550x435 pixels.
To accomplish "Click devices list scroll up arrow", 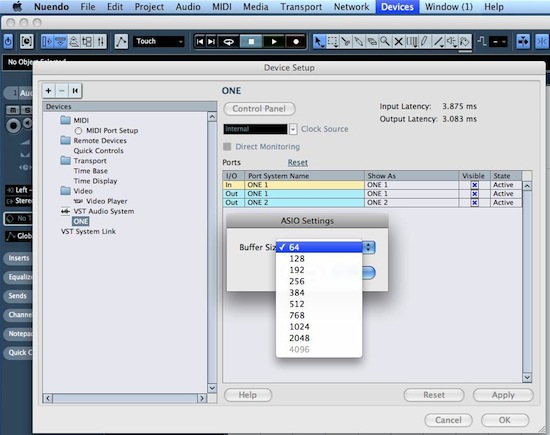I will tap(212, 116).
